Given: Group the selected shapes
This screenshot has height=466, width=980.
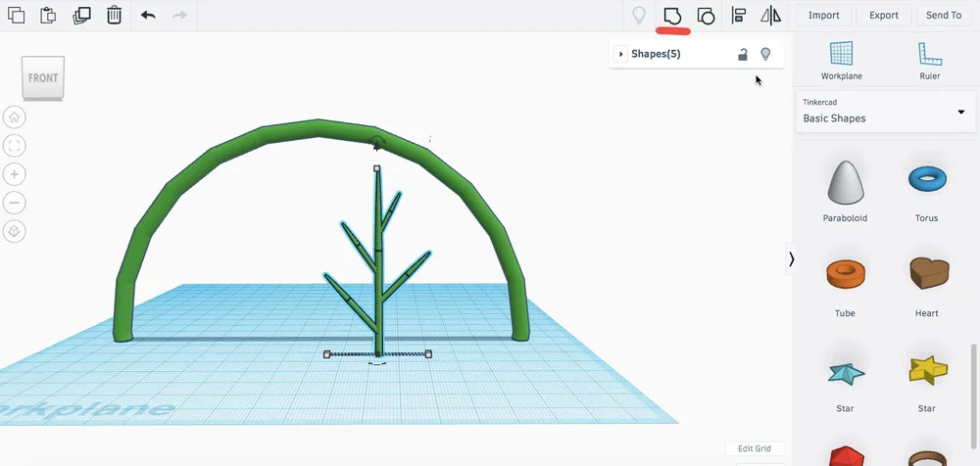Looking at the screenshot, I should pyautogui.click(x=672, y=15).
